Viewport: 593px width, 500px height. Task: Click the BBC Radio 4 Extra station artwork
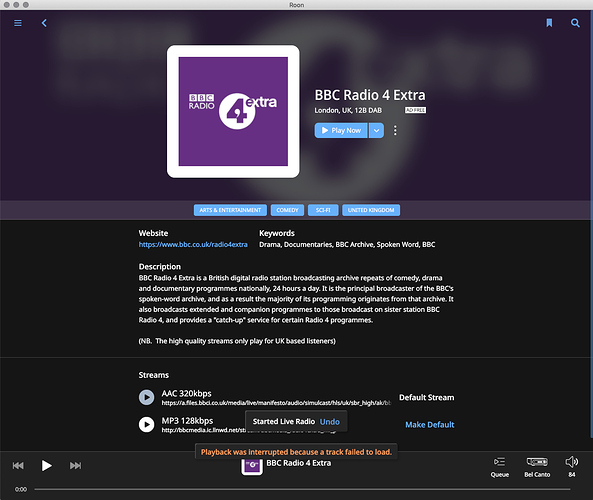(x=233, y=111)
